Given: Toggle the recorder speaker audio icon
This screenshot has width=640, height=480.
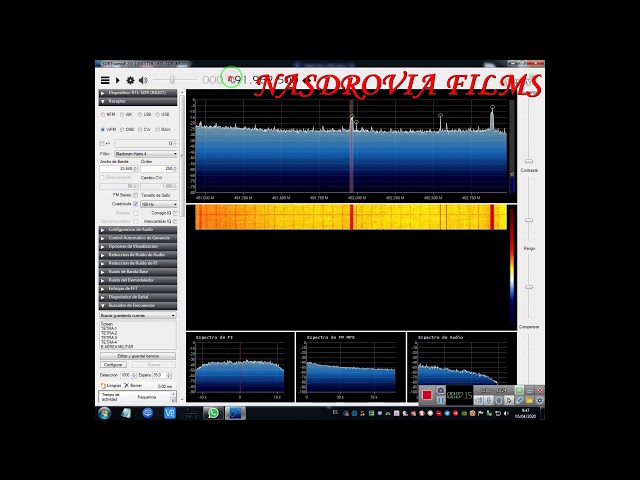Looking at the screenshot, I should pos(478,400).
